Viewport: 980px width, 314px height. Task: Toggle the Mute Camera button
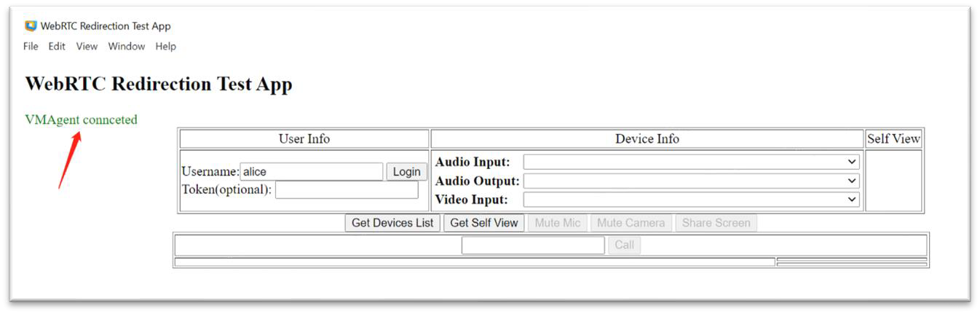pyautogui.click(x=631, y=223)
